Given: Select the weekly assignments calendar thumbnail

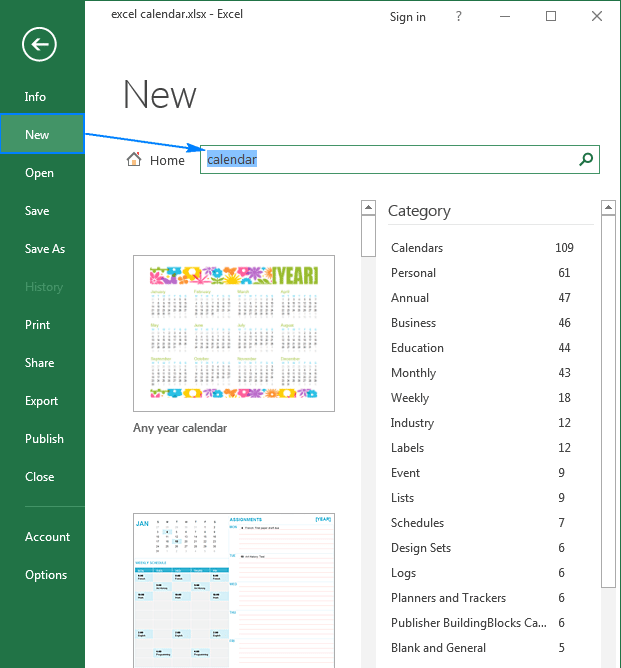Looking at the screenshot, I should click(x=234, y=590).
